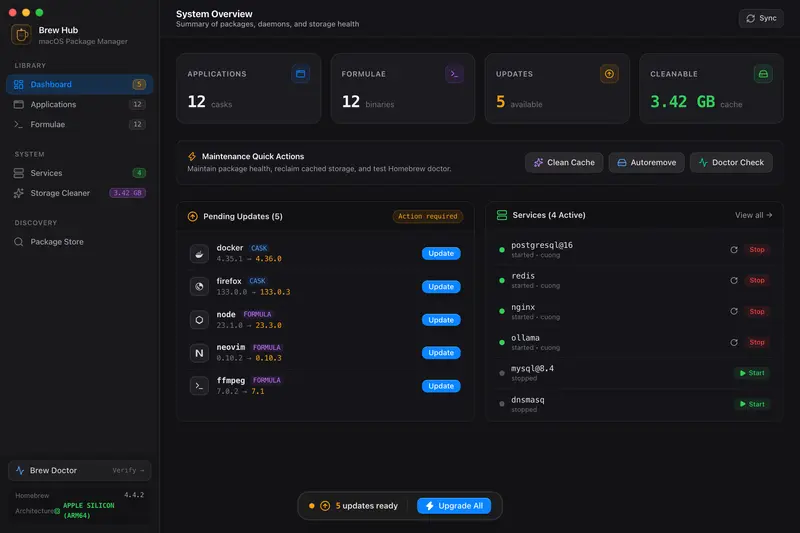Run Doctor Check
The height and width of the screenshot is (533, 800).
pos(731,163)
